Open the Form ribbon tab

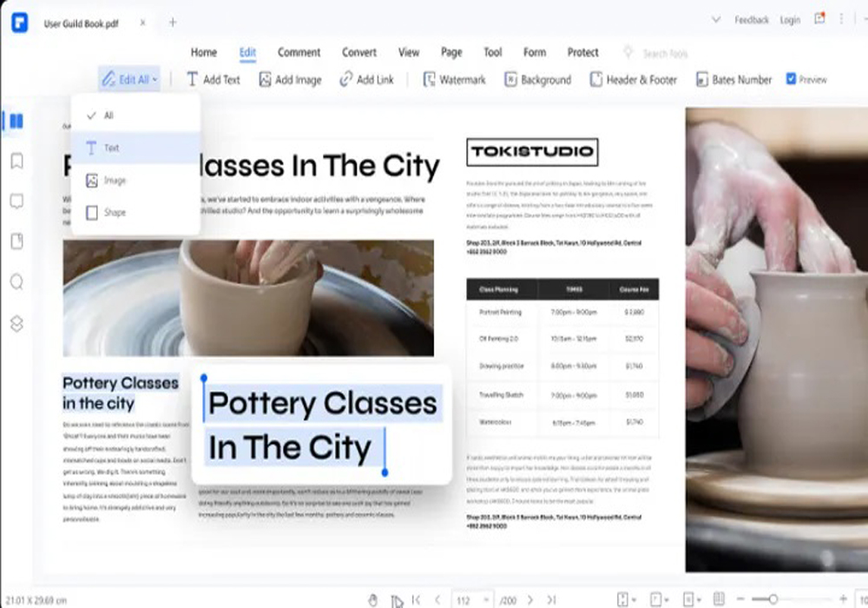pos(535,52)
